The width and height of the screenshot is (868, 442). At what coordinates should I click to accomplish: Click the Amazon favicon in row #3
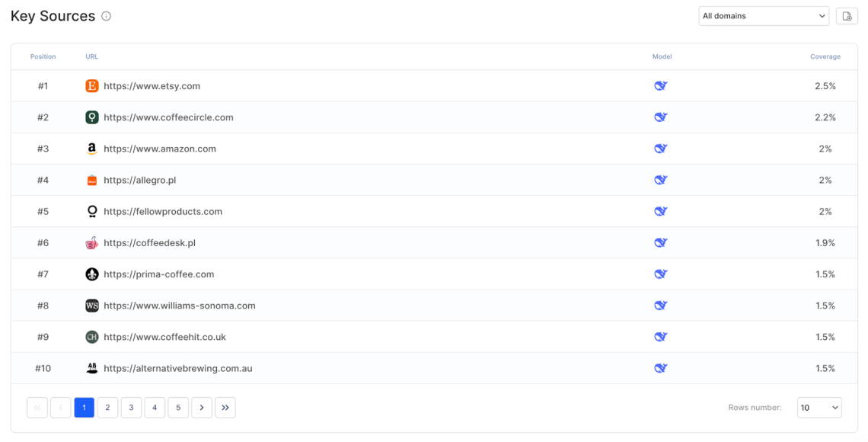(x=92, y=149)
